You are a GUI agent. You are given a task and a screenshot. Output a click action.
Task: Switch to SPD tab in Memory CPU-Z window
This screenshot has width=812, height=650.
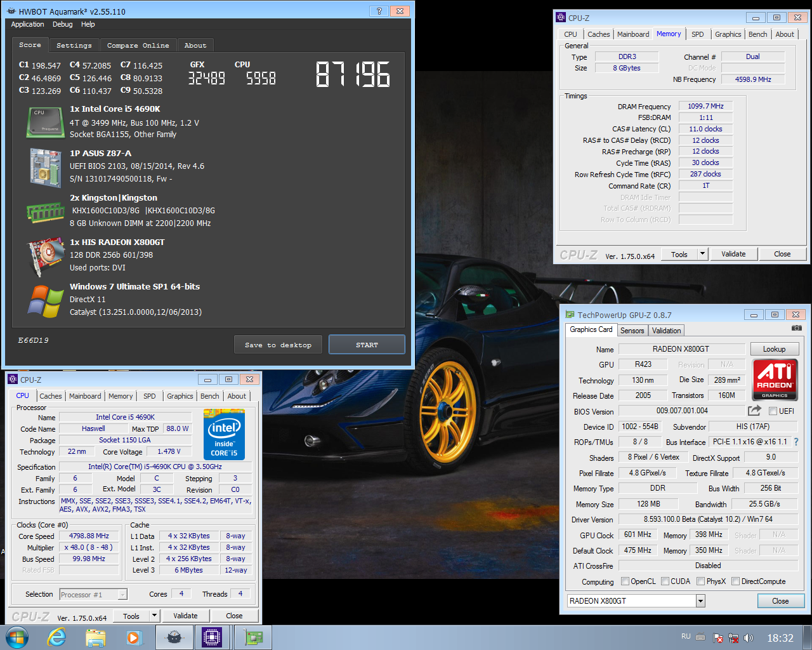pos(698,34)
